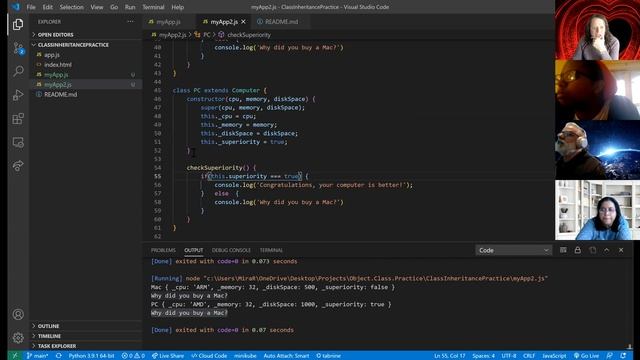The height and width of the screenshot is (360, 640).
Task: Open errors and warnings count
Action: tap(133, 356)
